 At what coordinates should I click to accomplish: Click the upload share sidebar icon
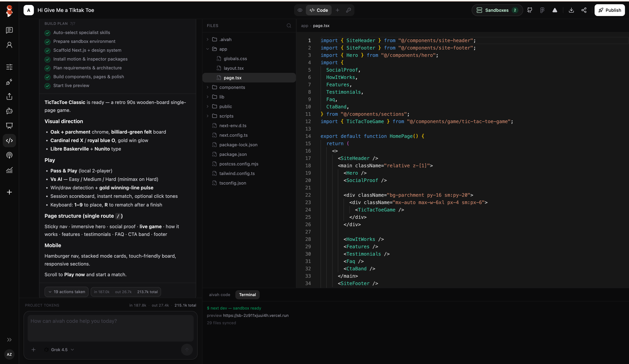click(10, 96)
